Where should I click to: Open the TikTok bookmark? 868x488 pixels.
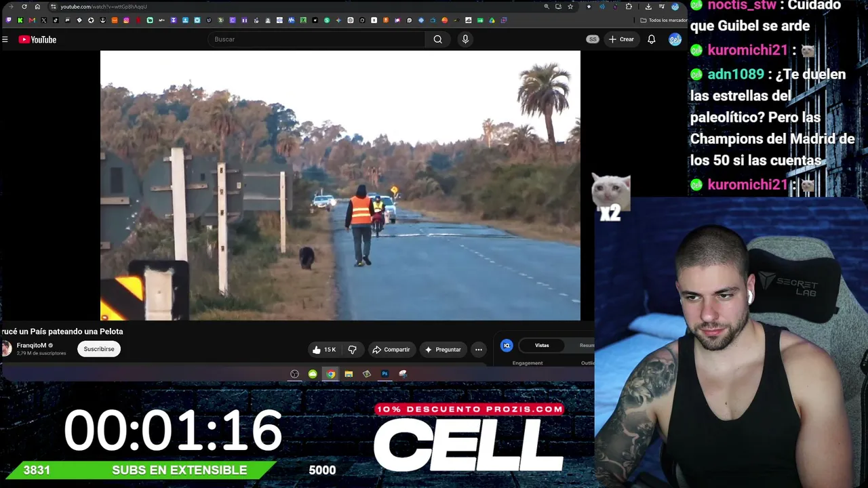click(x=56, y=20)
